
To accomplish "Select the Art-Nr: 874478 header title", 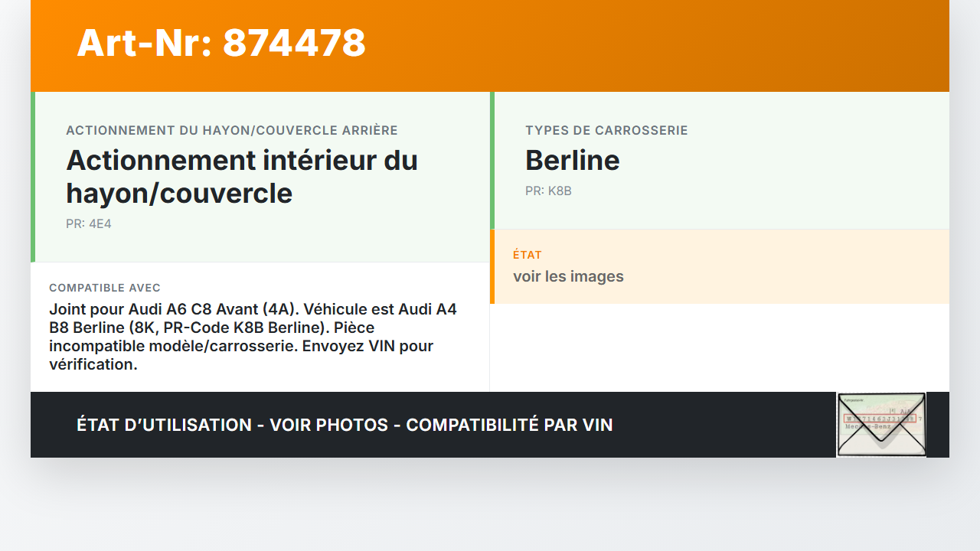I will 221,43.
